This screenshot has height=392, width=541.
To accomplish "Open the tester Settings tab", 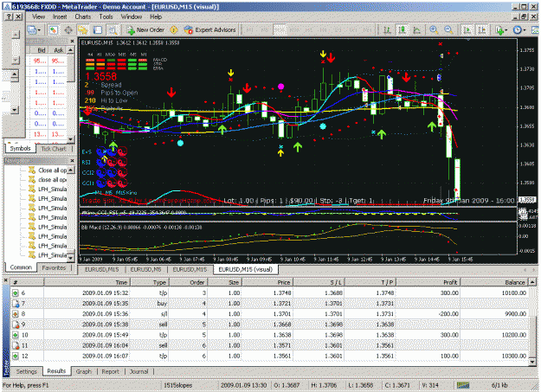I will [x=27, y=371].
